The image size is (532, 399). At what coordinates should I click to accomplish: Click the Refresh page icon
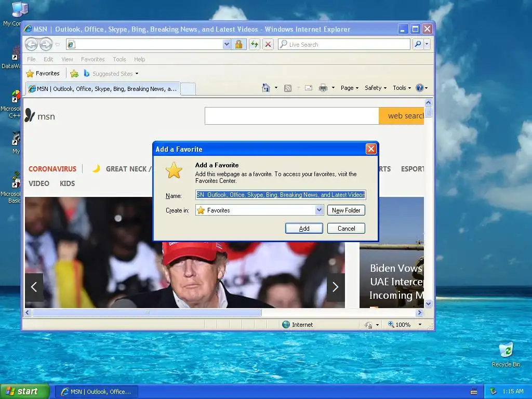pyautogui.click(x=255, y=44)
